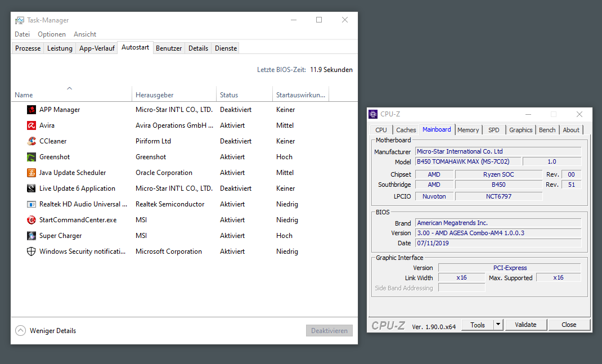602x364 pixels.
Task: Click the Deaktivieren button
Action: (329, 331)
